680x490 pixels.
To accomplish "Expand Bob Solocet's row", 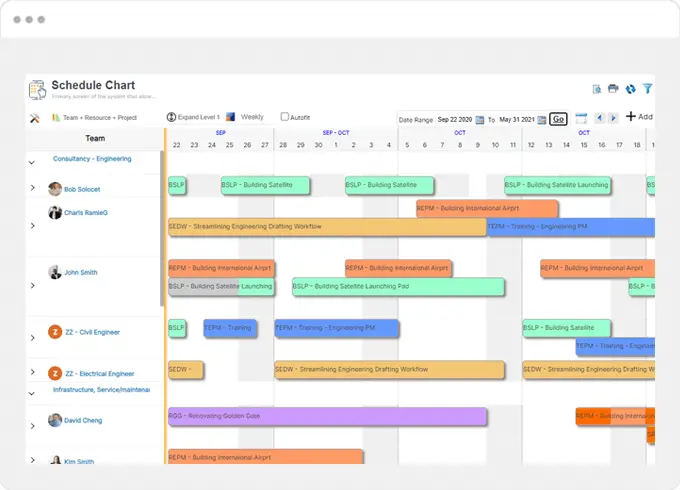I will [x=32, y=188].
